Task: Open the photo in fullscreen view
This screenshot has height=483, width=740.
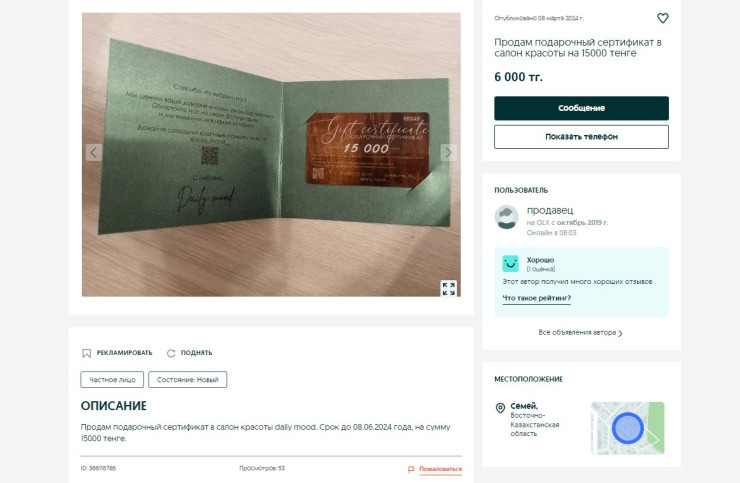Action: coord(448,288)
